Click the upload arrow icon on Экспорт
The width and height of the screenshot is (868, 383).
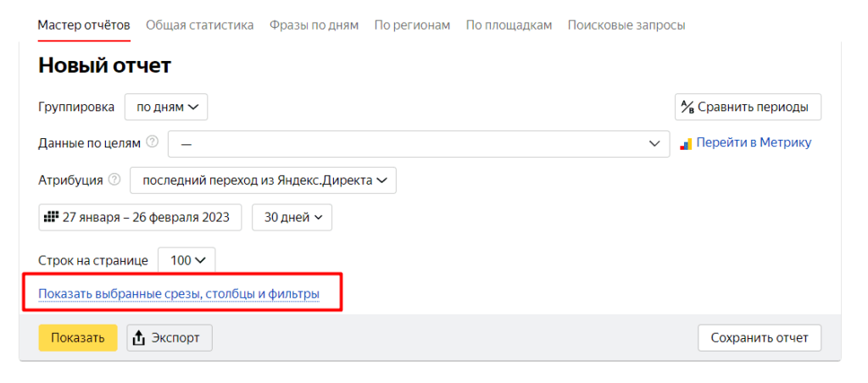click(140, 338)
